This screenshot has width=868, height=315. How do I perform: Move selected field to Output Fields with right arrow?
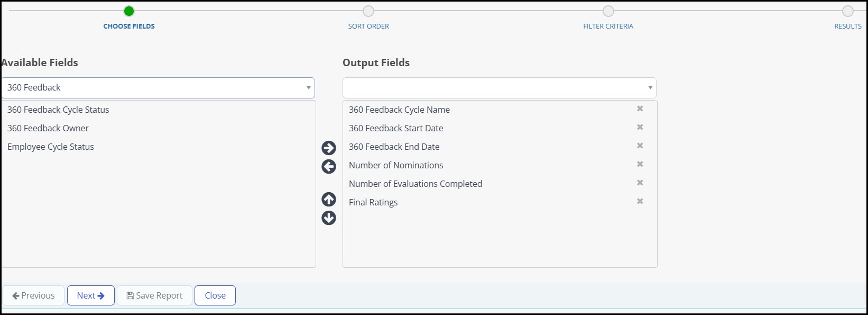click(x=329, y=148)
